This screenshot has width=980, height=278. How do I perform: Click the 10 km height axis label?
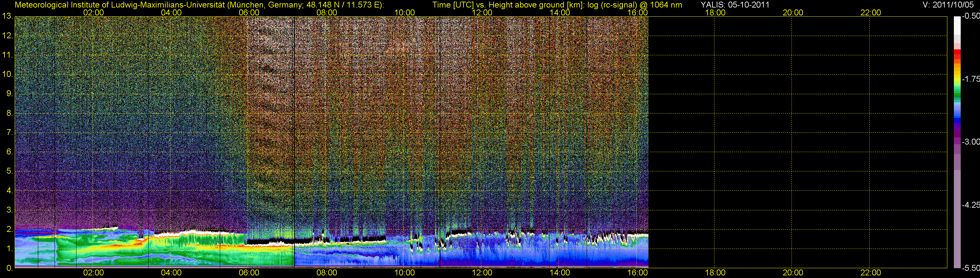click(x=7, y=74)
